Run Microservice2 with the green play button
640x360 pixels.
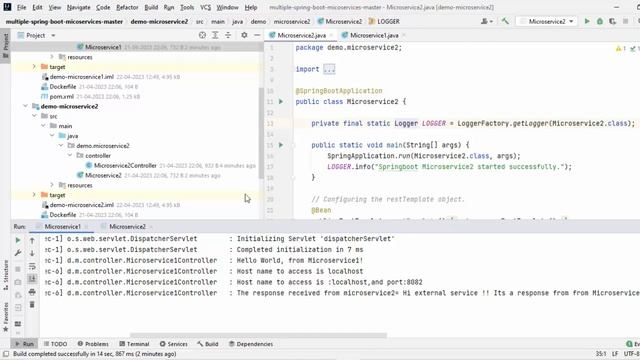[x=587, y=21]
